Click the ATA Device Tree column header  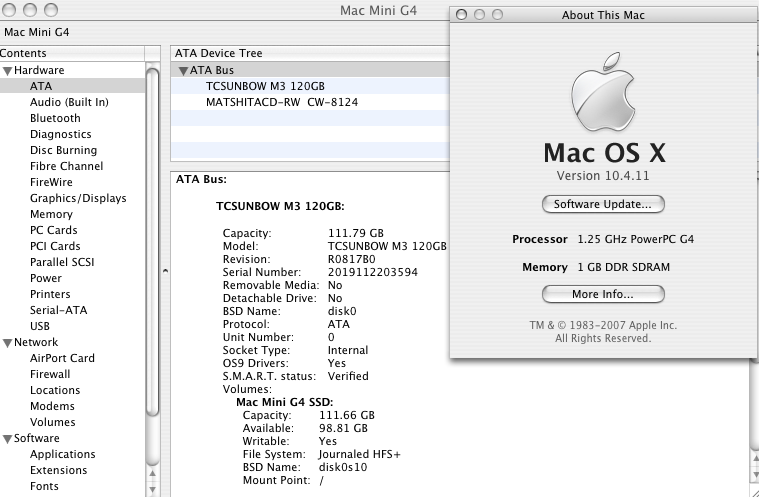(x=310, y=53)
